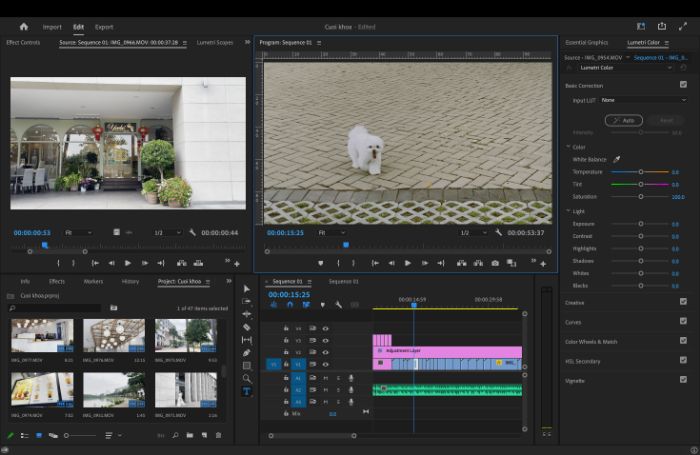Click Overwrite button in Source monitor

(198, 263)
